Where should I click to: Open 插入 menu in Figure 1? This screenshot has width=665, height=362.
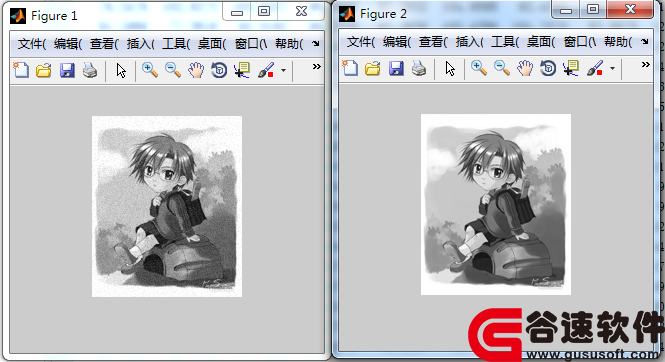(x=140, y=43)
